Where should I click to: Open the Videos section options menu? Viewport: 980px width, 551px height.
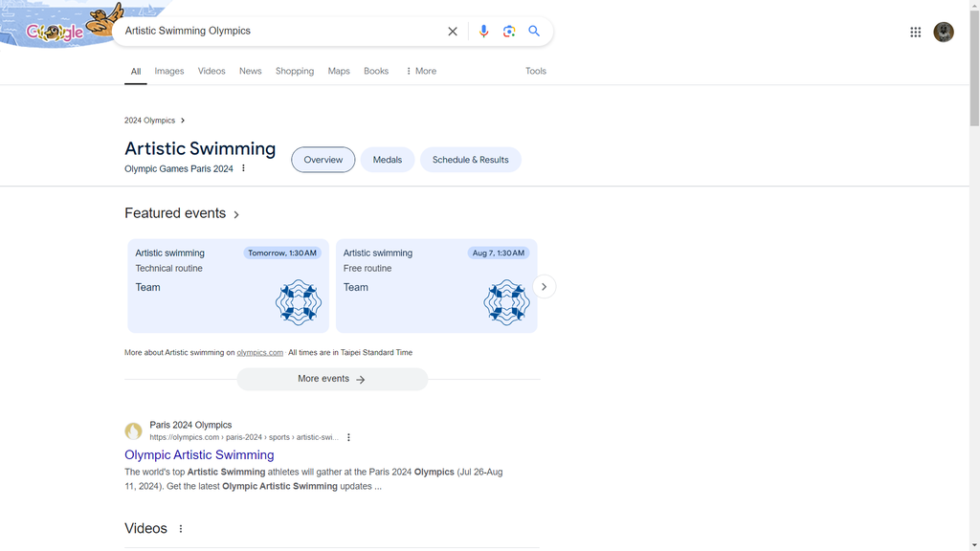181,528
